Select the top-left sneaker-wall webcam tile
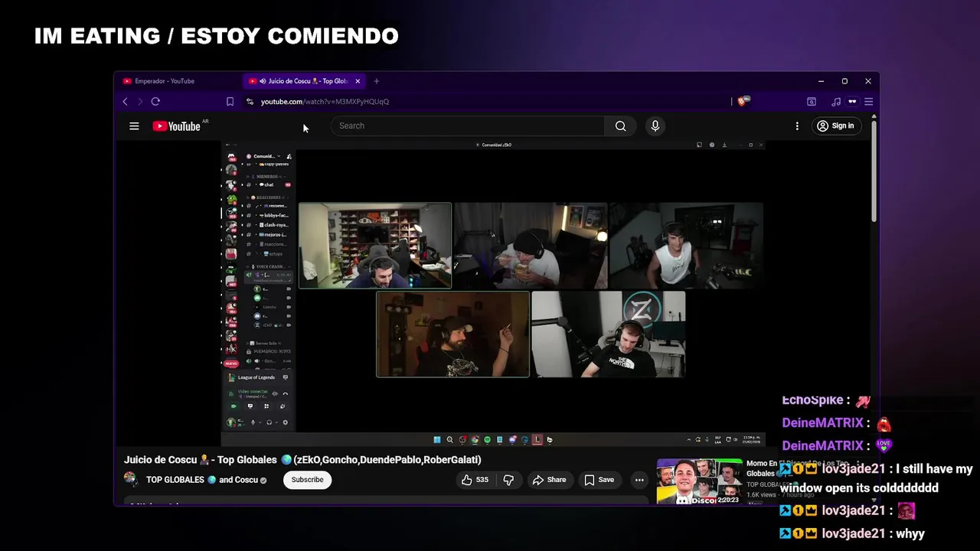 pos(375,246)
